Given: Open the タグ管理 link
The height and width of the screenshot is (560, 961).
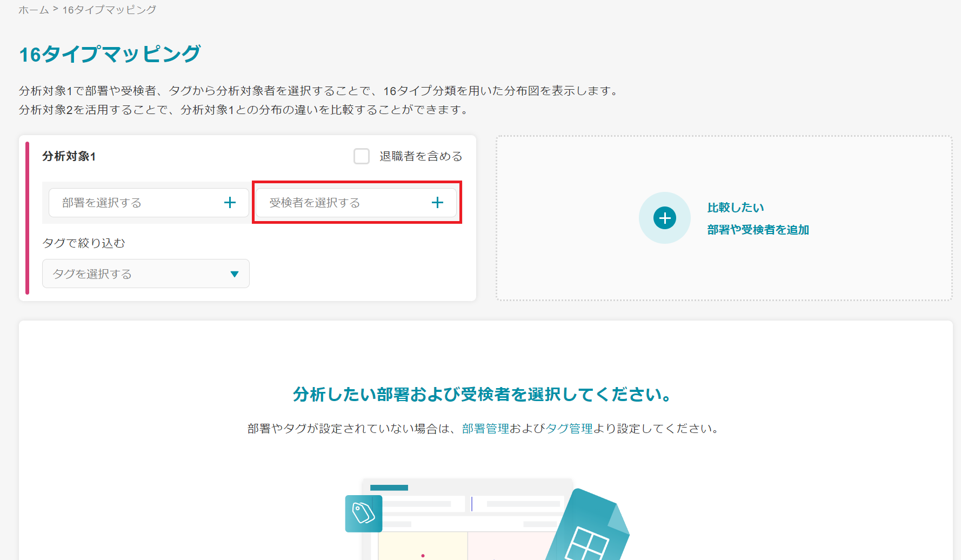Looking at the screenshot, I should tap(569, 429).
